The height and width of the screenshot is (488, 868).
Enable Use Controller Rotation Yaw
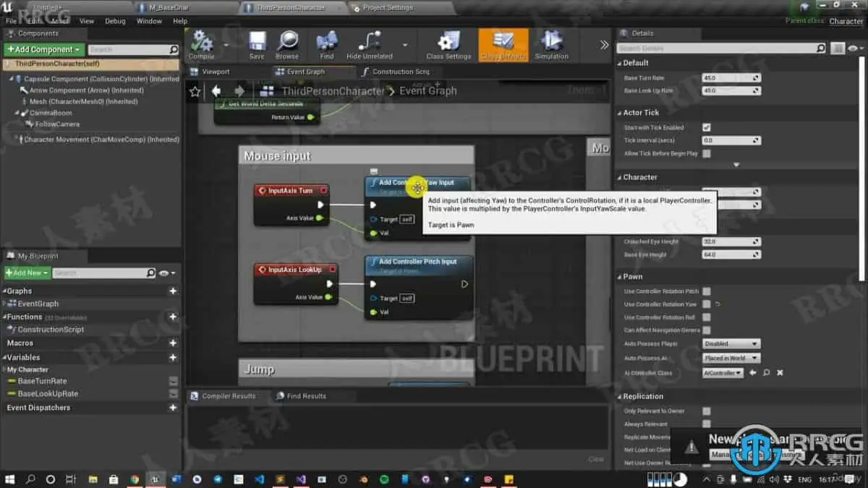[707, 304]
